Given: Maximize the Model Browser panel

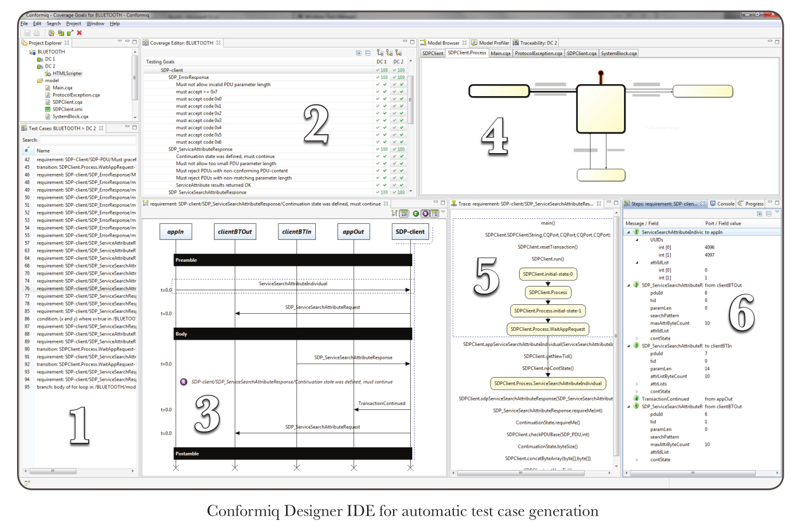Looking at the screenshot, I should 778,42.
